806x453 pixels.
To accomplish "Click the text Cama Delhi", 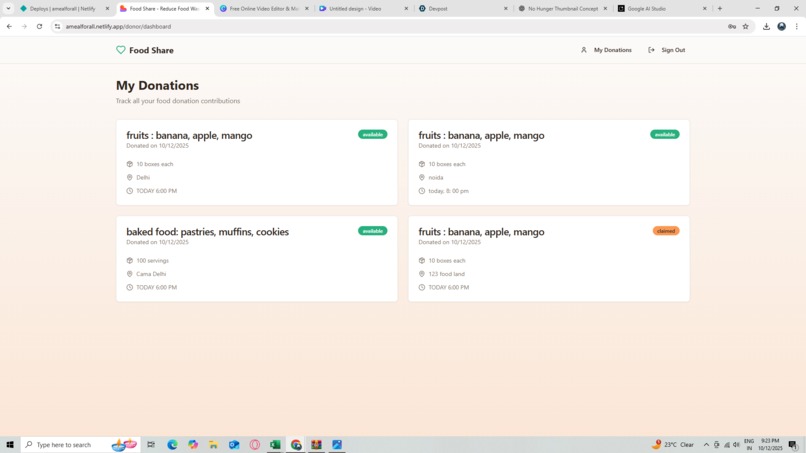I will 151,274.
